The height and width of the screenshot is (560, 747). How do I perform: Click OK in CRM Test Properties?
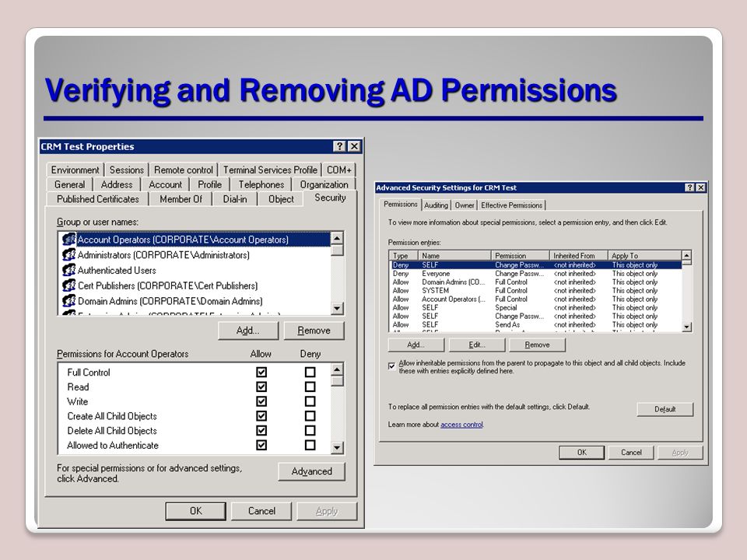(x=196, y=511)
